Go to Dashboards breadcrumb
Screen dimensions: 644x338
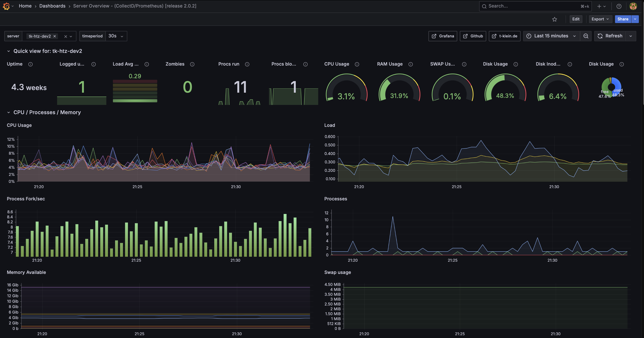coord(52,6)
